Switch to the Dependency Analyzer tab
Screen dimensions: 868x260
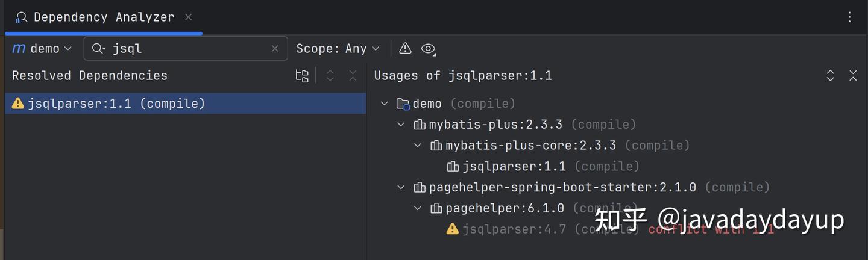pos(104,17)
